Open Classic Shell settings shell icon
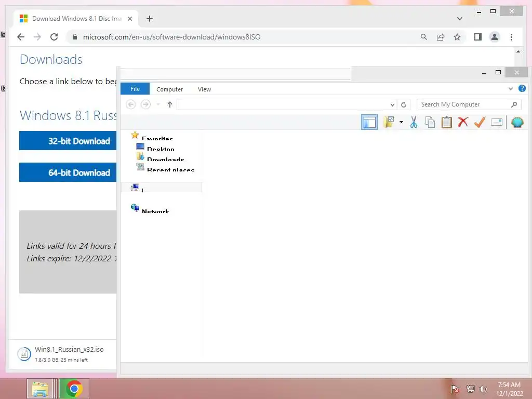This screenshot has height=399, width=532. pyautogui.click(x=517, y=122)
